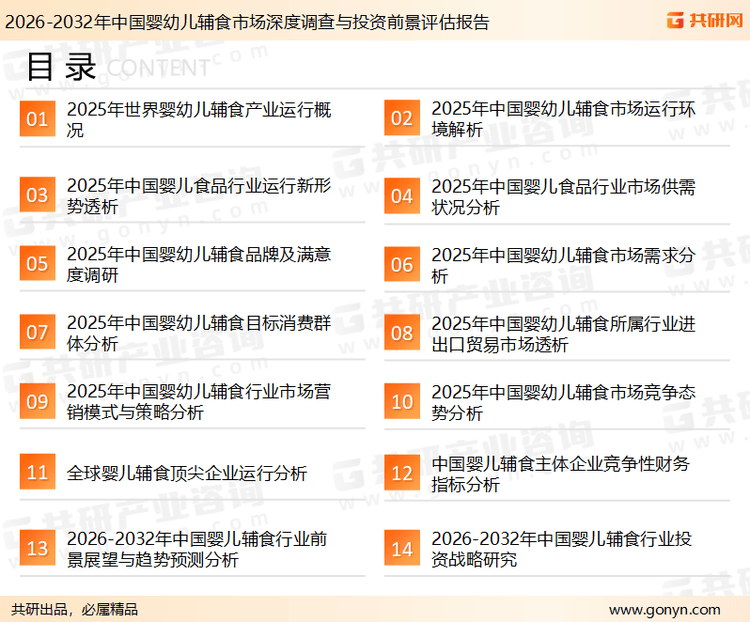Click the 11 chapter number badge
The width and height of the screenshot is (750, 622).
tap(37, 472)
